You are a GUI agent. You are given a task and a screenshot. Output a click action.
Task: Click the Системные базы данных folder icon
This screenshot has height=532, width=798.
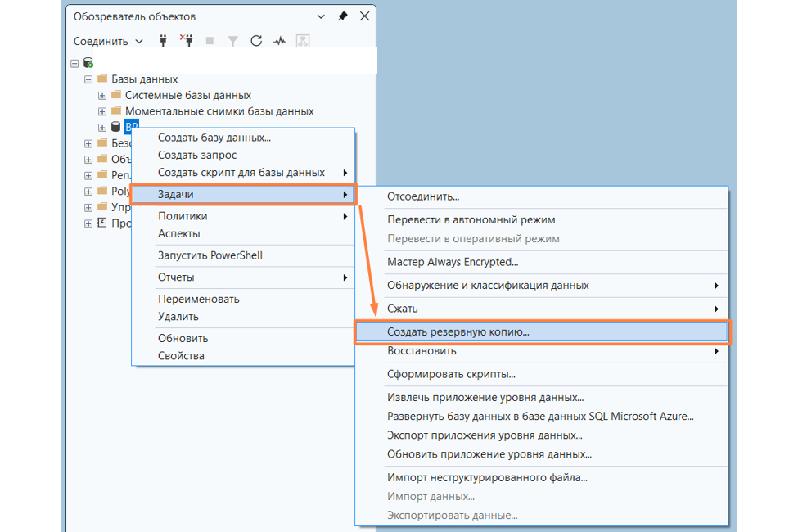116,95
